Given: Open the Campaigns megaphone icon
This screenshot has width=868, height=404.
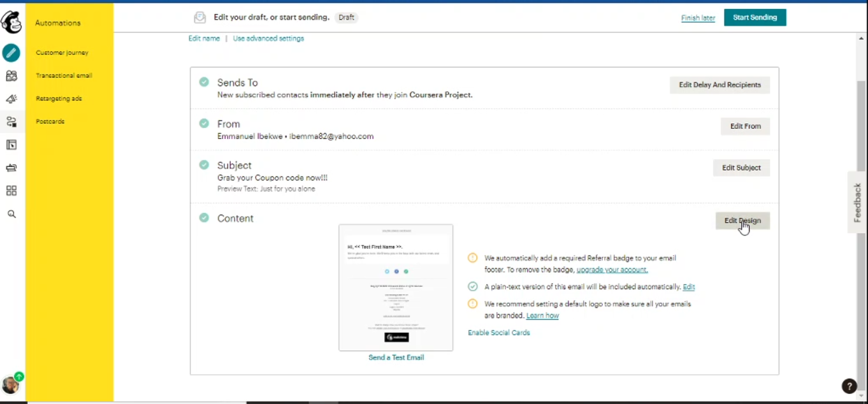Looking at the screenshot, I should click(x=11, y=99).
